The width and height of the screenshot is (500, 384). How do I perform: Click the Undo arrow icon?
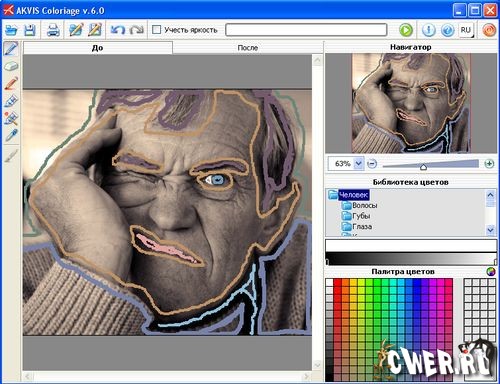pyautogui.click(x=118, y=30)
